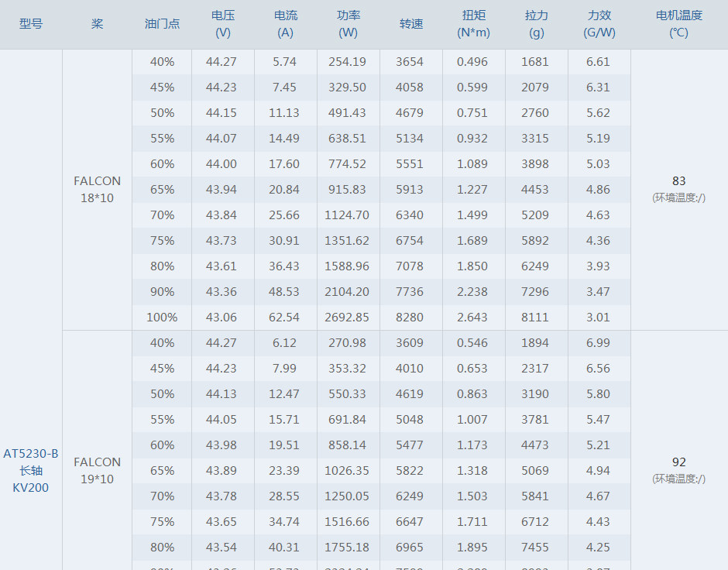
Task: Click the 电机温度 (℃) header
Action: [x=678, y=24]
